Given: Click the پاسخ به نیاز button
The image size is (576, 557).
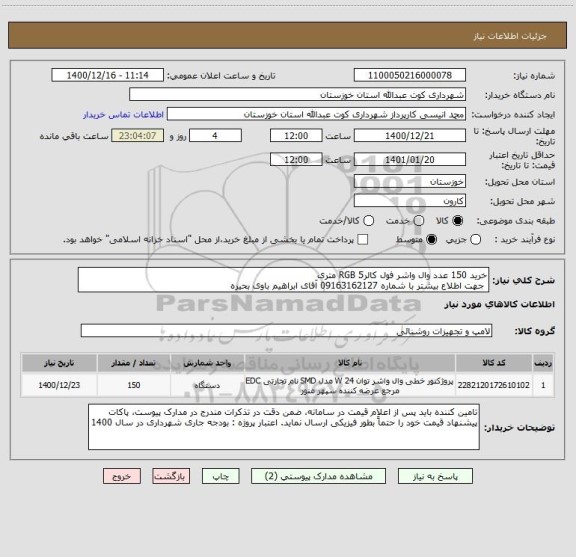Looking at the screenshot, I should coord(435,476).
